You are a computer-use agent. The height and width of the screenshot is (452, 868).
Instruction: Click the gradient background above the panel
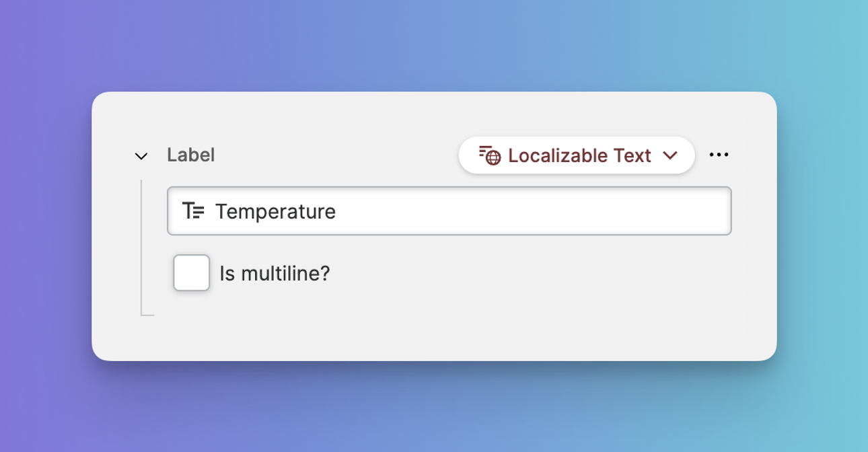click(x=434, y=46)
